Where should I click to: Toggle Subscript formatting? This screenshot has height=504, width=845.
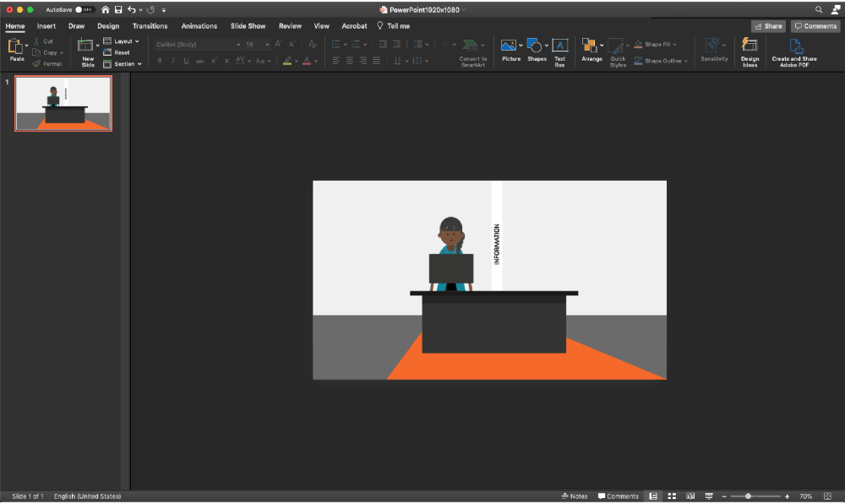click(x=226, y=61)
